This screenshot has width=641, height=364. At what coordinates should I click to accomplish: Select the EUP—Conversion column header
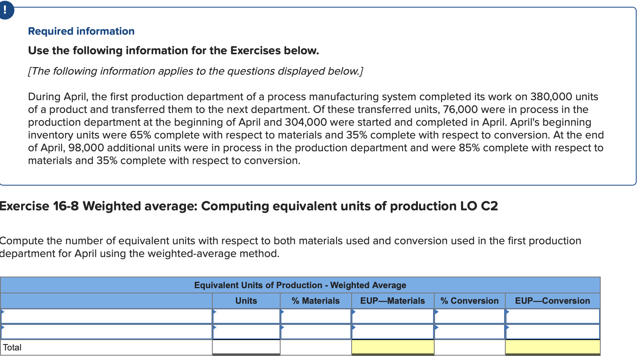click(x=553, y=301)
